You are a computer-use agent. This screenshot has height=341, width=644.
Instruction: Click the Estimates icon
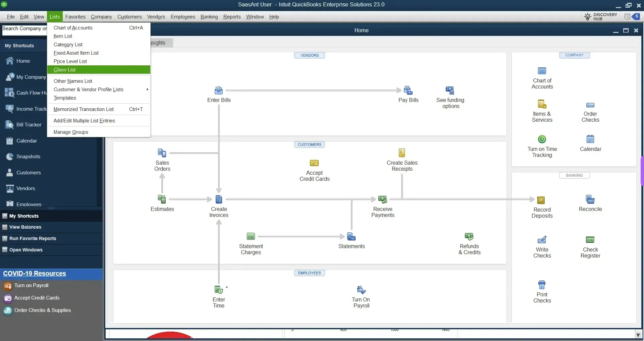[x=162, y=199]
